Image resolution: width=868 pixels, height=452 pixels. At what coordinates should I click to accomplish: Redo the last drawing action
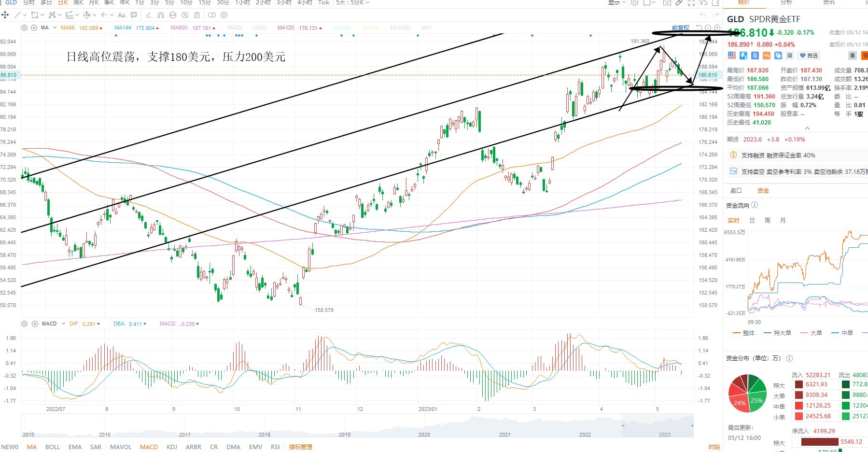tap(715, 15)
